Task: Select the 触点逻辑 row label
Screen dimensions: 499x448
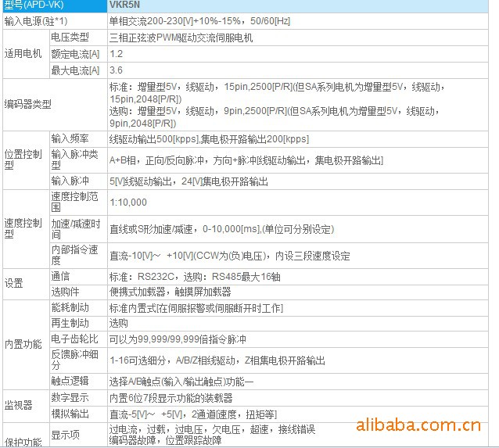Action: [x=70, y=381]
